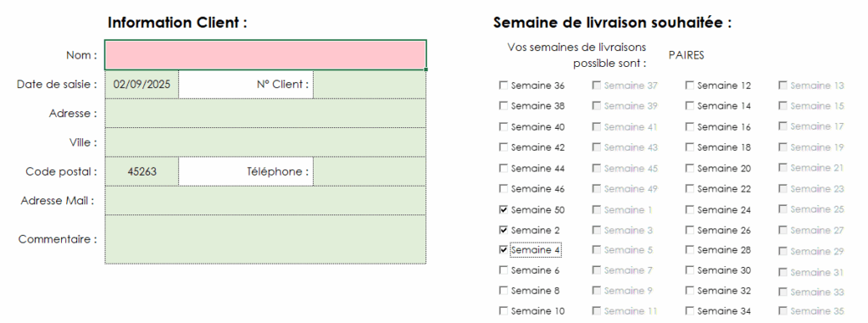Image resolution: width=868 pixels, height=323 pixels.
Task: Tick the Semaine 34 checkbox
Action: click(x=689, y=311)
